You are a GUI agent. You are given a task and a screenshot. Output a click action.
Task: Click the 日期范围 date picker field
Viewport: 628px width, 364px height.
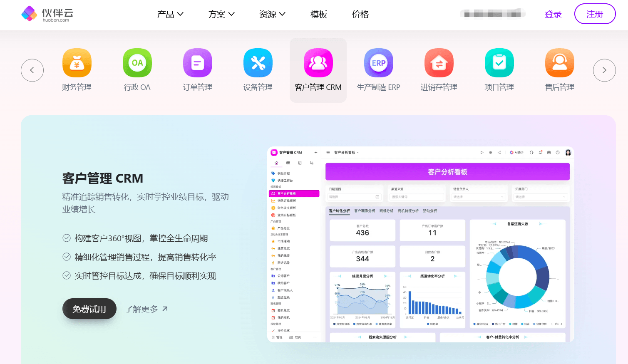(x=354, y=197)
